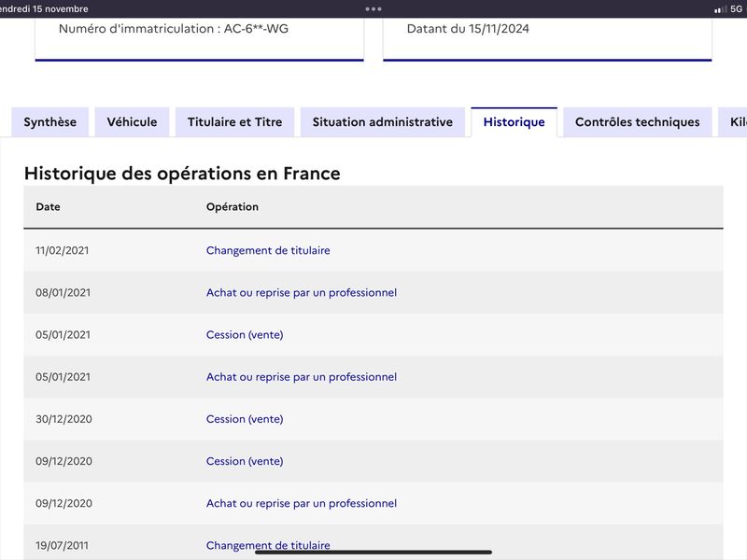Open Achat ou reprise par un professionnel 09/12/2020

[x=301, y=503]
